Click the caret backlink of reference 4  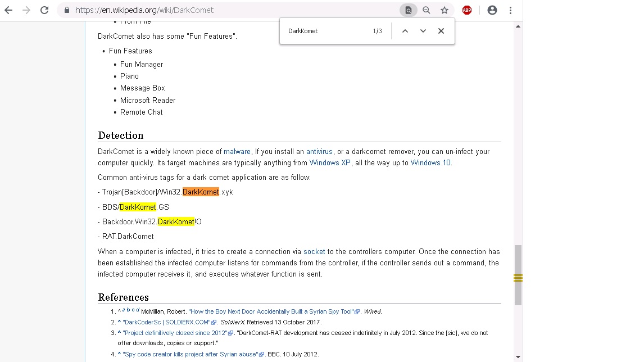pyautogui.click(x=120, y=354)
